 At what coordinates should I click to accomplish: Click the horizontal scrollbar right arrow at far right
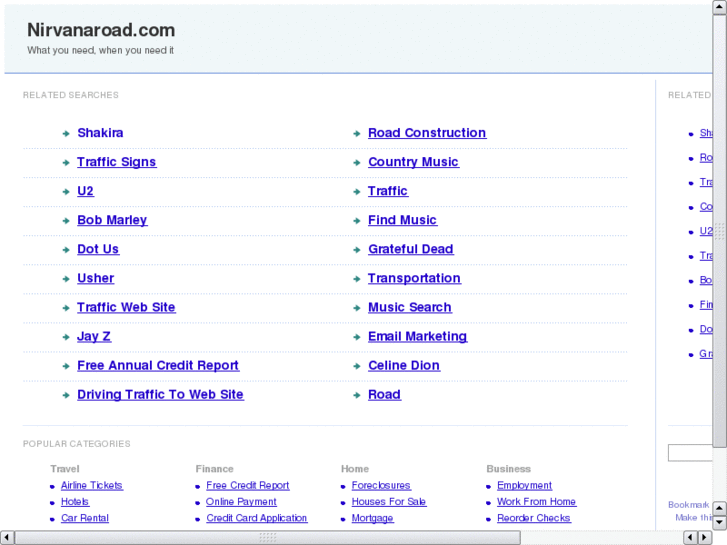(705, 538)
